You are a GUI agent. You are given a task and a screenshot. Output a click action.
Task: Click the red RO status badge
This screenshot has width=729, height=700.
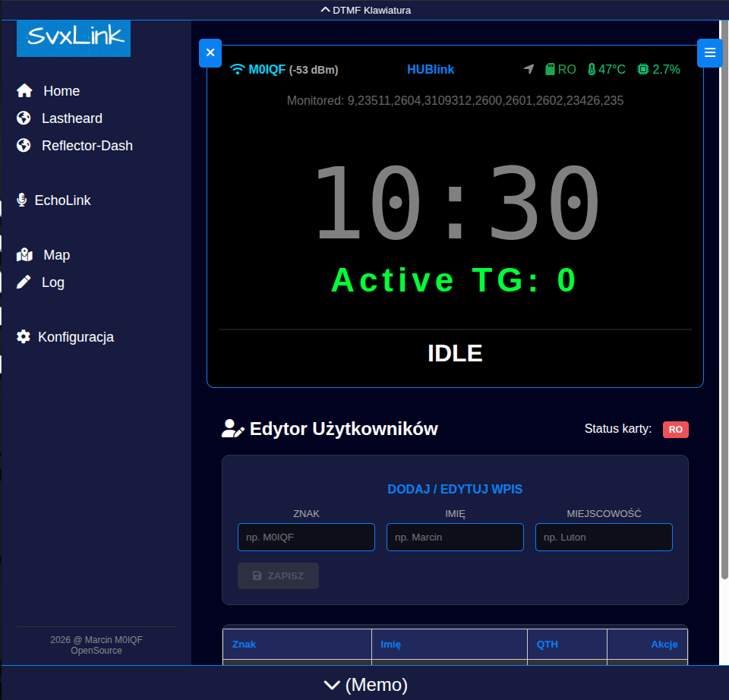(x=675, y=430)
